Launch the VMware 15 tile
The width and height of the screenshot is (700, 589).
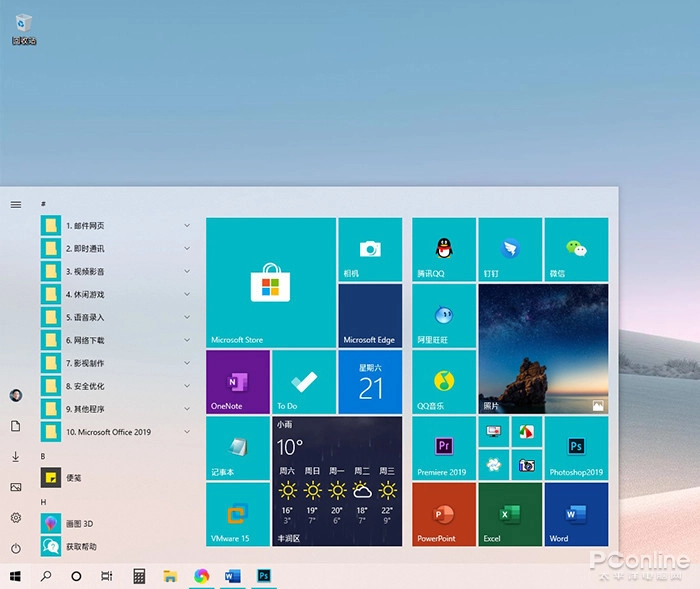[238, 514]
